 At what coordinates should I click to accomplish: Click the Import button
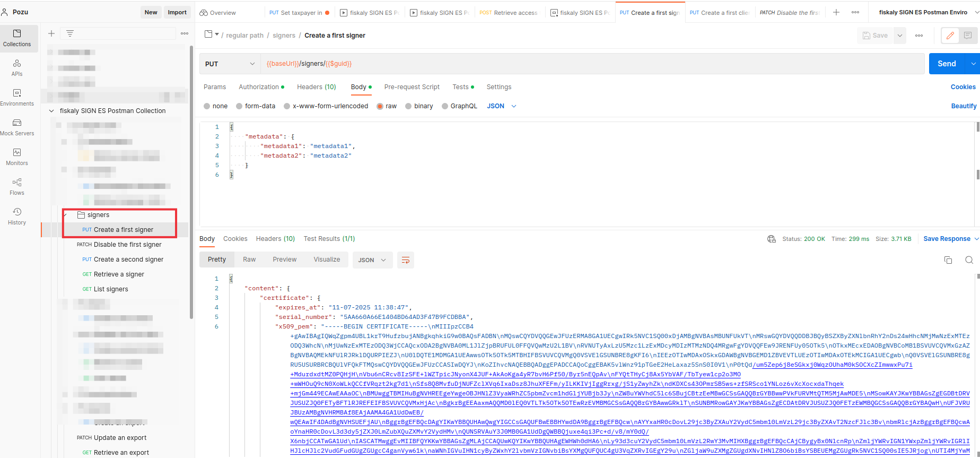(x=177, y=12)
